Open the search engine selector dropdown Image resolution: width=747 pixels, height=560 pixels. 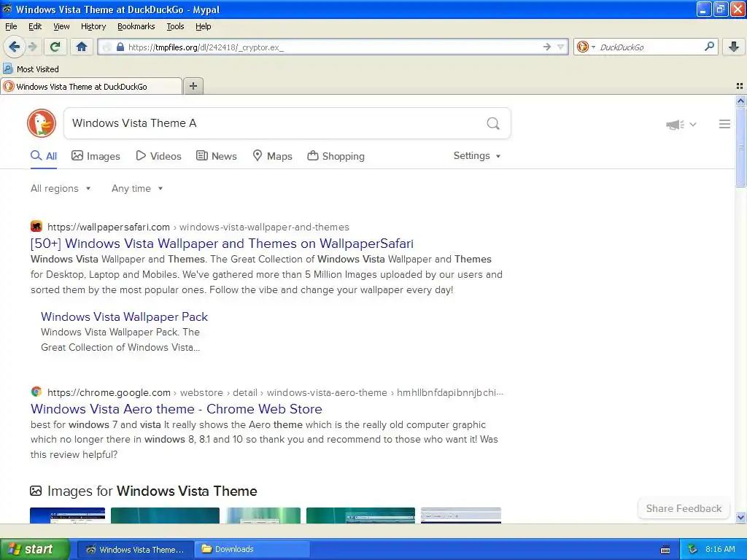[586, 47]
